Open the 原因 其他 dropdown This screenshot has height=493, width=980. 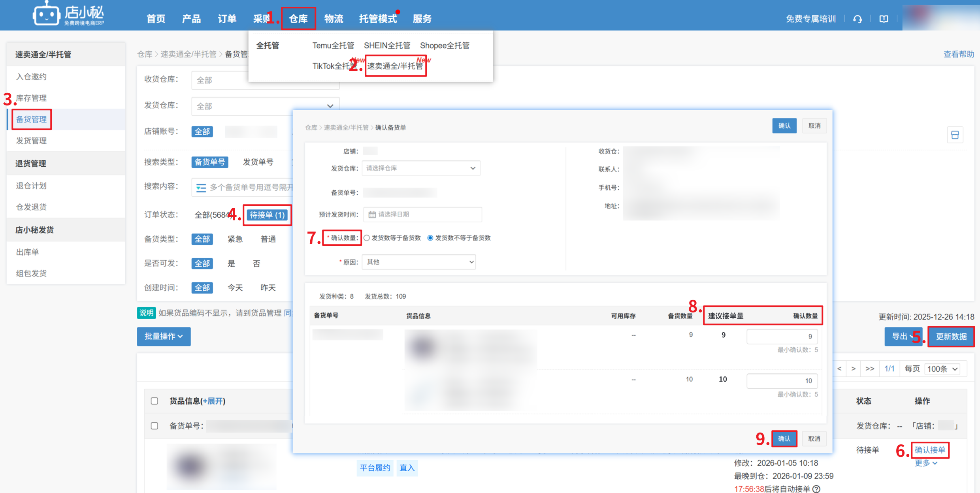pos(419,262)
